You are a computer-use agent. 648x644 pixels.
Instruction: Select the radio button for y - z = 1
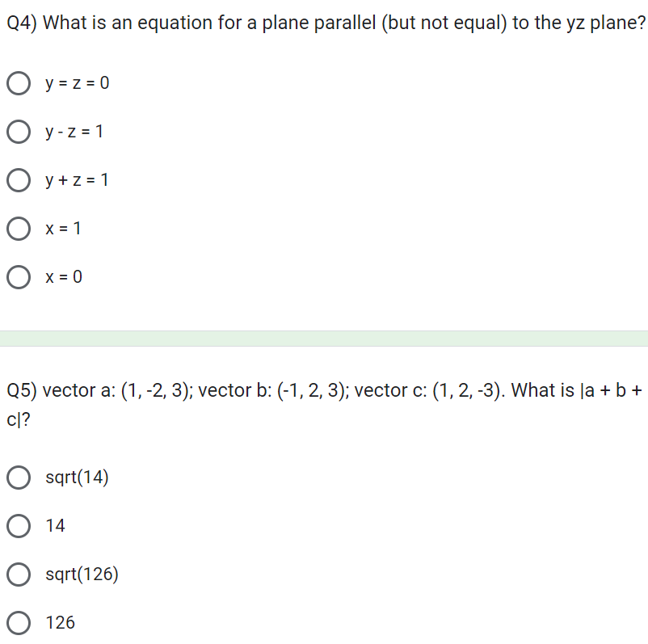[x=18, y=131]
